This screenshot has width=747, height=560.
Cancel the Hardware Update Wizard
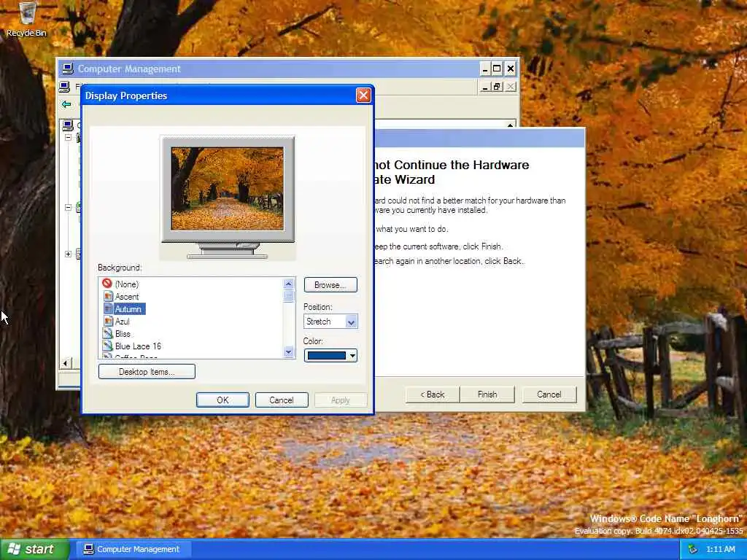[x=549, y=394]
